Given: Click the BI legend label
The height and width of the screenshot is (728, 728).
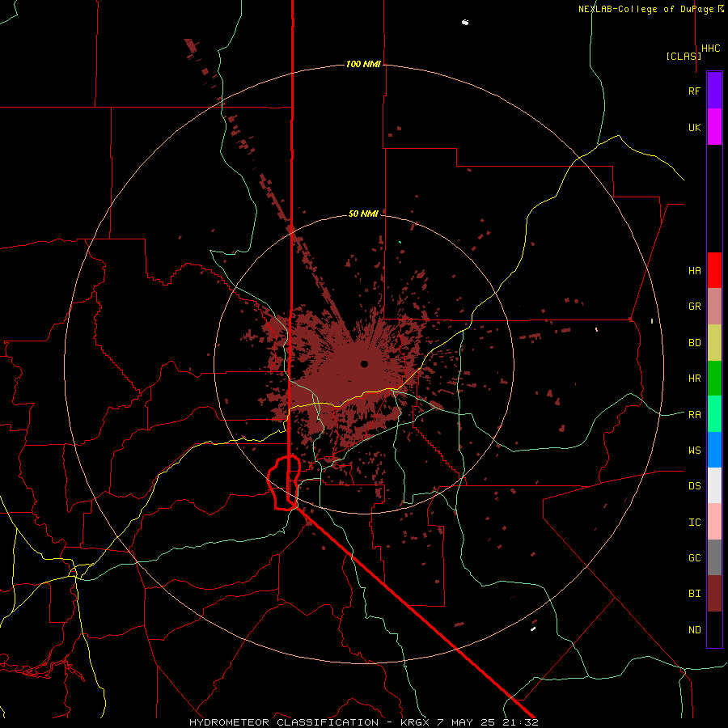Looking at the screenshot, I should 695,594.
